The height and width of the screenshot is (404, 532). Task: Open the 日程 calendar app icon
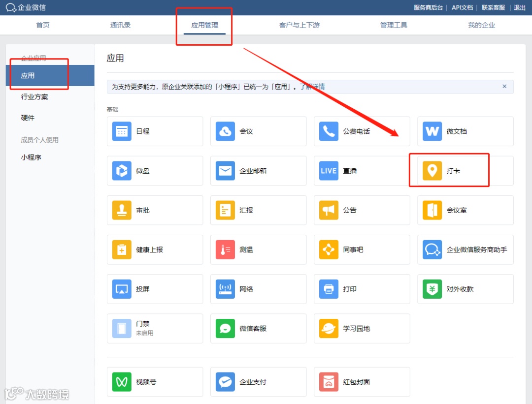[122, 131]
